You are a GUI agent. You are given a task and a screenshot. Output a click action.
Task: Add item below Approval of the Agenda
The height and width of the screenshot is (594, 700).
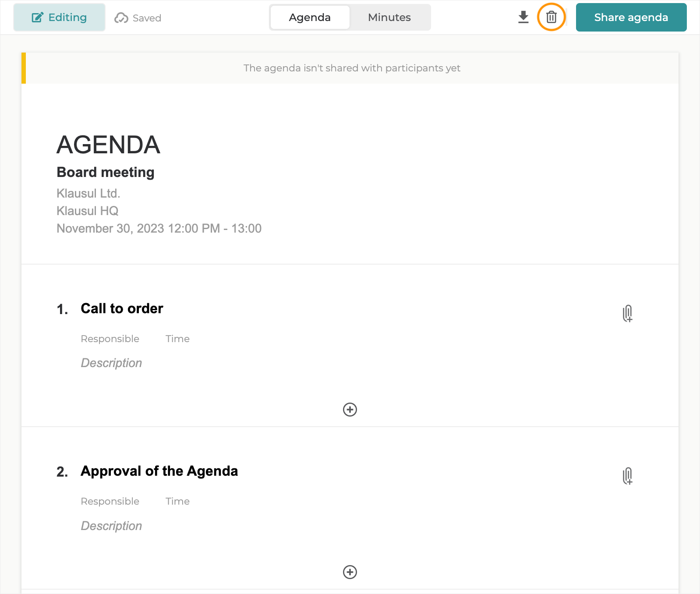pyautogui.click(x=350, y=572)
